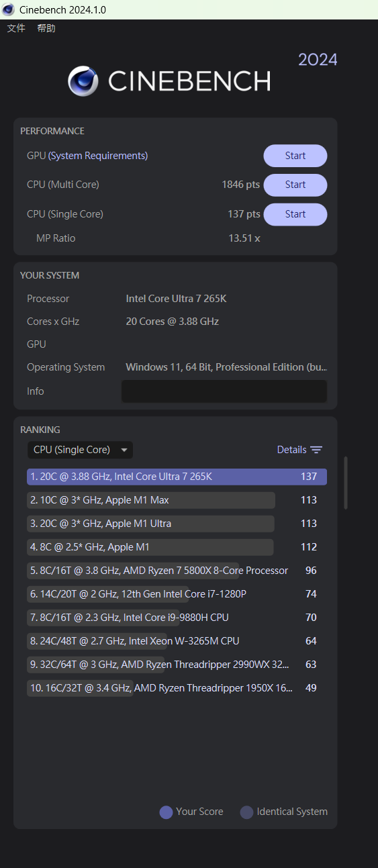Viewport: 378px width, 868px height.
Task: Click the Cinebench sphere logo
Action: coord(83,81)
